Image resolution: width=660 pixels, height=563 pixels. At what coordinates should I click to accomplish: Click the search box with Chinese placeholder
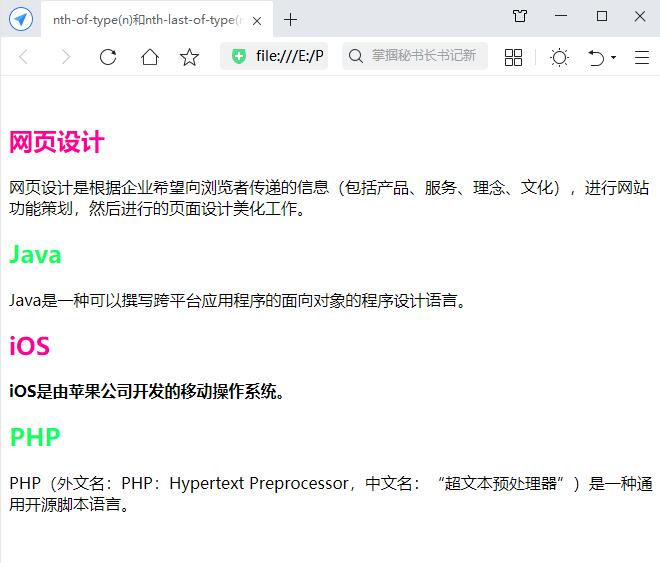[415, 56]
